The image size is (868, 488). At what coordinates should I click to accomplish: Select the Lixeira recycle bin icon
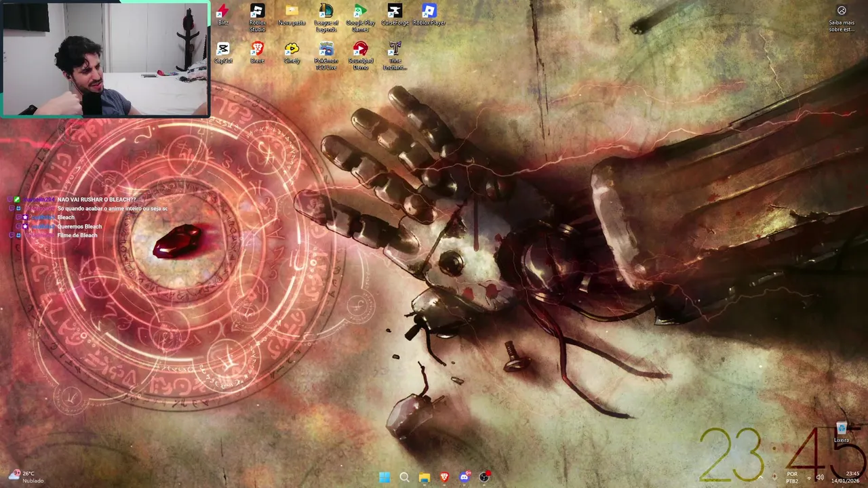click(x=842, y=432)
